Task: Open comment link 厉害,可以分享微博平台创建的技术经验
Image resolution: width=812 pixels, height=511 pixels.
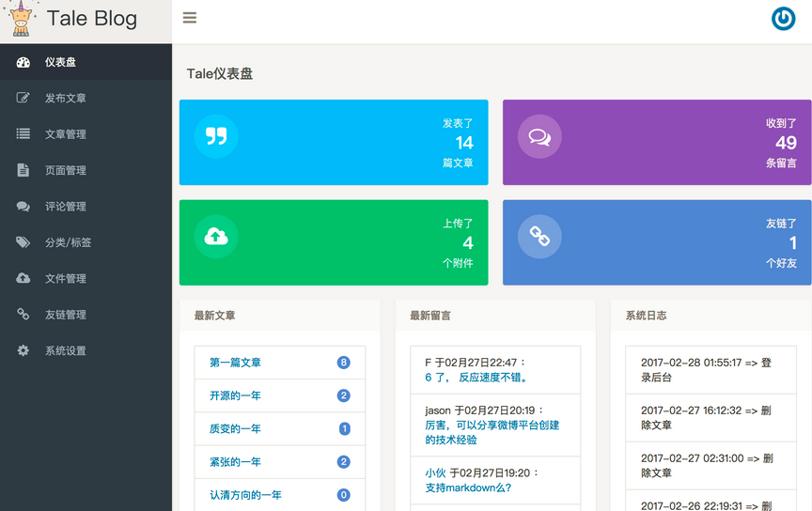Action: [492, 432]
